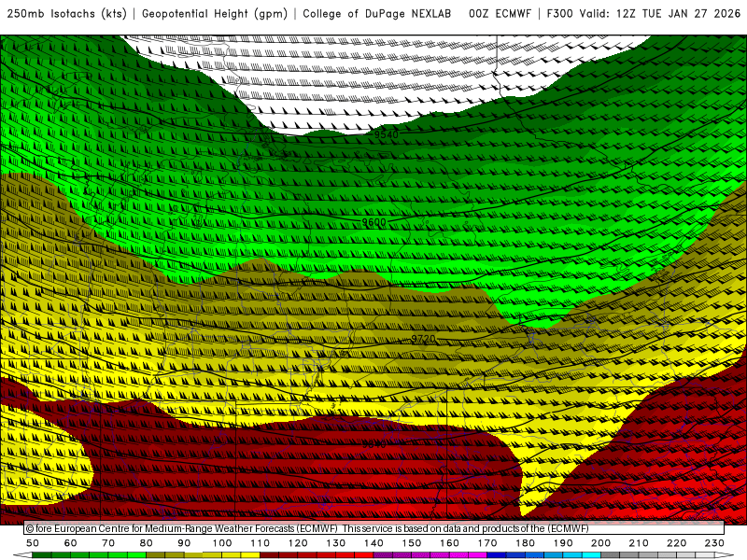Click the 'F300' forecast hour label
This screenshot has width=747, height=560.
click(559, 13)
